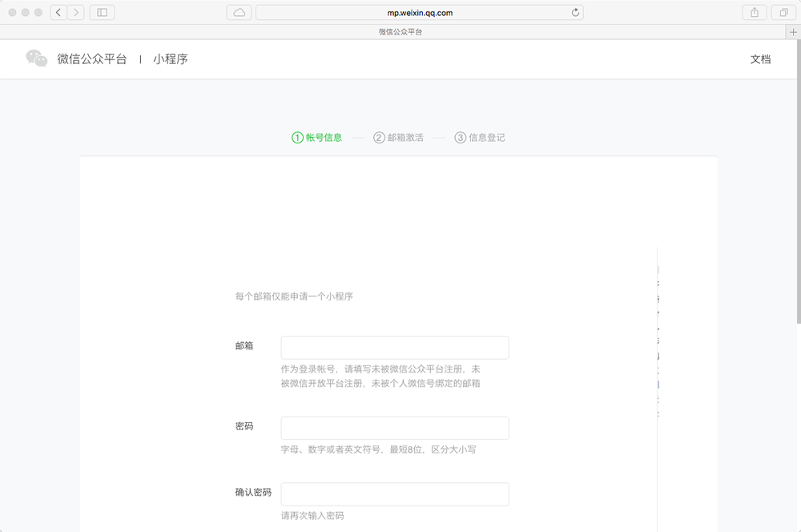Click into the 密码 input field
The height and width of the screenshot is (532, 801).
point(395,428)
